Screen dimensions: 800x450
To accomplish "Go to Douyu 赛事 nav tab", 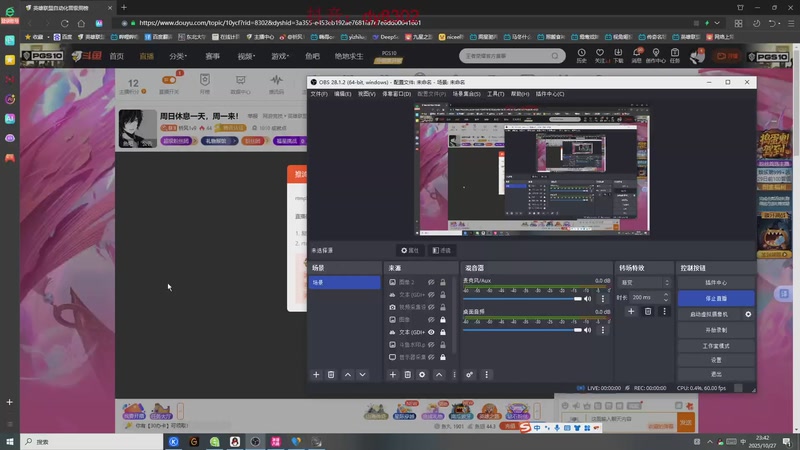I will [x=212, y=56].
